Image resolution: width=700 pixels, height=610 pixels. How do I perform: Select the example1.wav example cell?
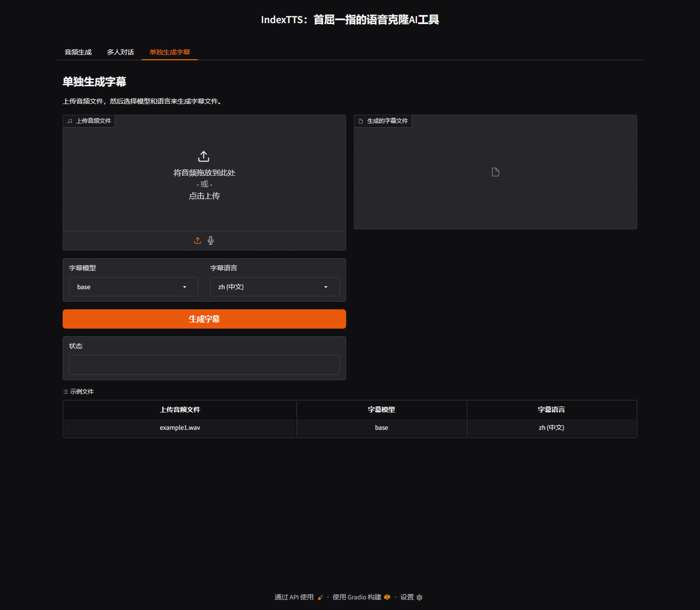click(x=180, y=428)
